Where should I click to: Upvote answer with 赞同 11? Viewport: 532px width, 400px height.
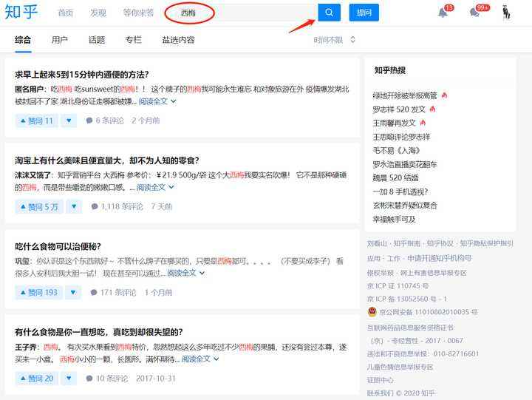[37, 121]
